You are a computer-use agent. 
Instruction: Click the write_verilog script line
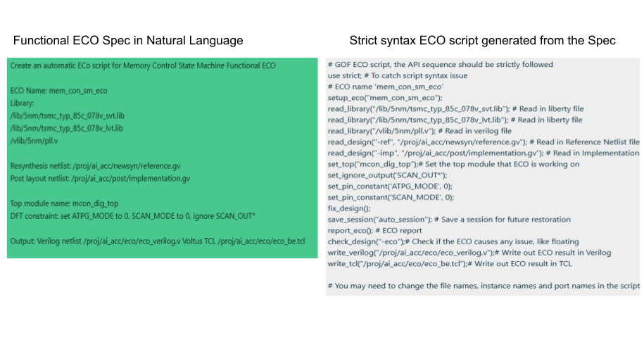tap(469, 253)
